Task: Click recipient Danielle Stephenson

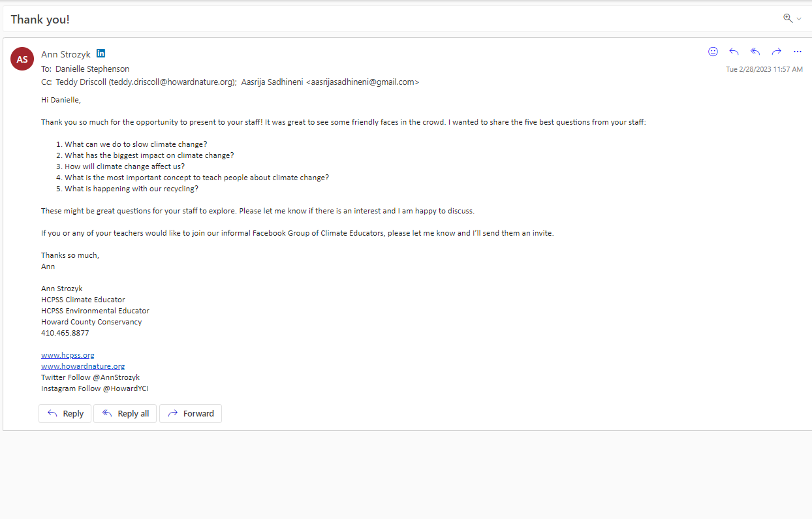Action: (x=92, y=69)
